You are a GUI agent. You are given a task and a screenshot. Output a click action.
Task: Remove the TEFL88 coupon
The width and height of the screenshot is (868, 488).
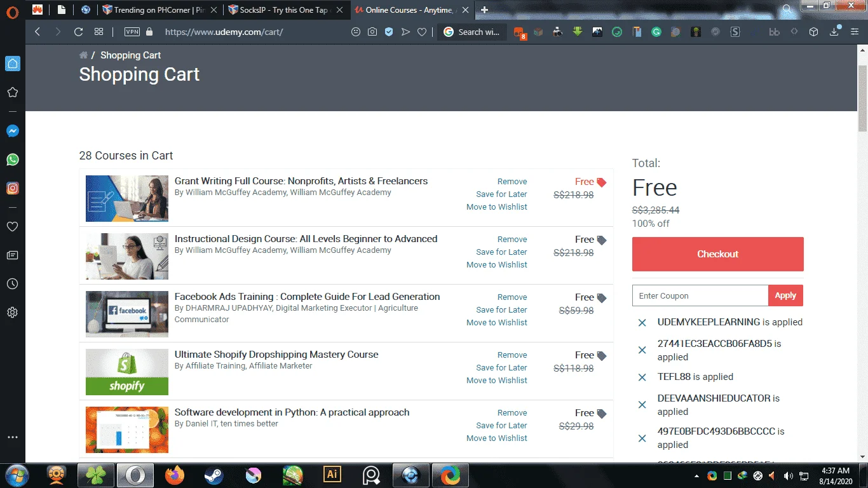click(642, 377)
